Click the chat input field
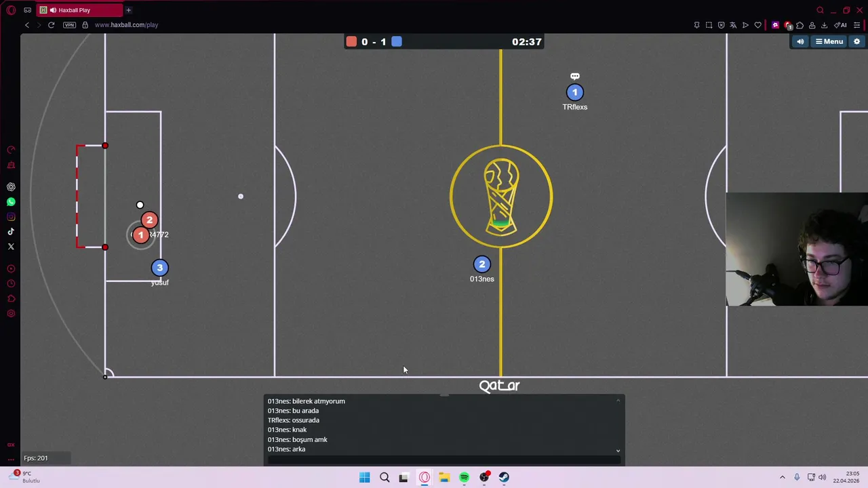This screenshot has width=868, height=488. point(443,460)
